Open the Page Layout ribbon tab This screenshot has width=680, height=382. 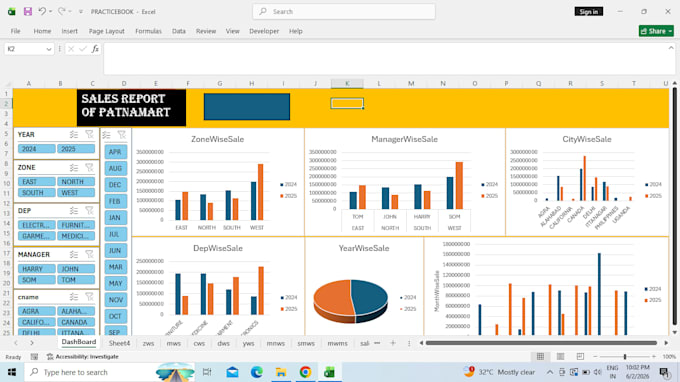107,31
